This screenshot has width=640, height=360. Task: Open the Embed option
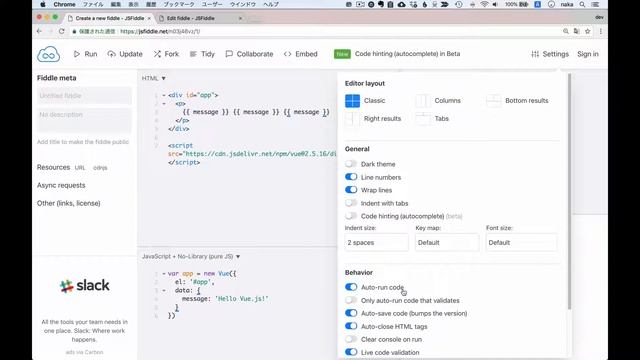300,54
